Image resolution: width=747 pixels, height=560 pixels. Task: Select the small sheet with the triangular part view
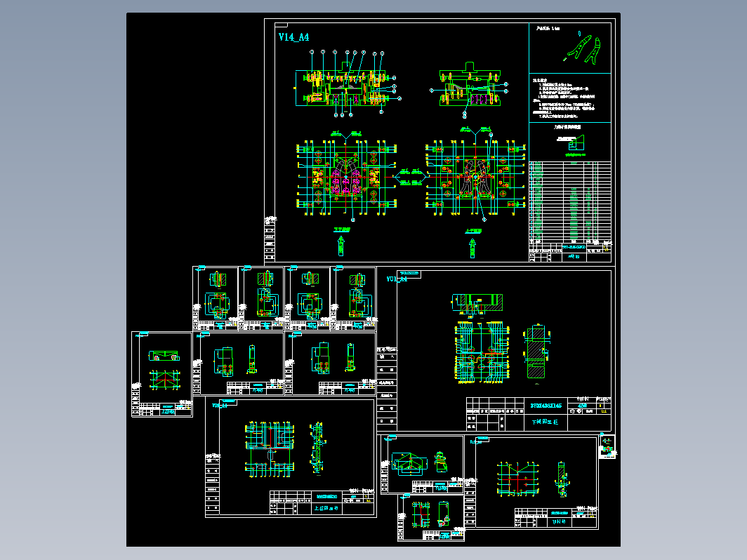click(x=422, y=465)
